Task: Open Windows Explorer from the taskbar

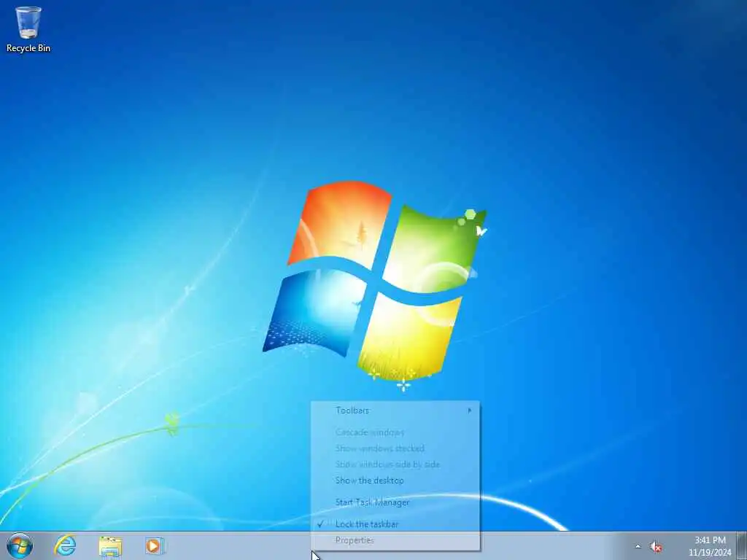Action: pyautogui.click(x=111, y=546)
